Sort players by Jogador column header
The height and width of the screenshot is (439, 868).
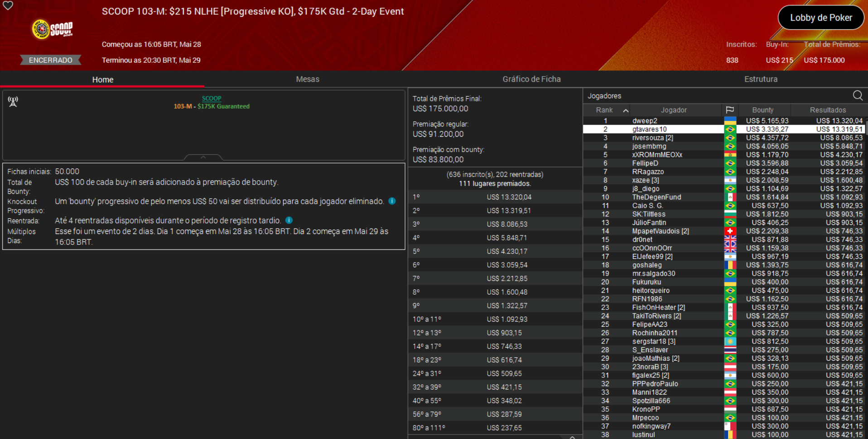click(x=674, y=110)
